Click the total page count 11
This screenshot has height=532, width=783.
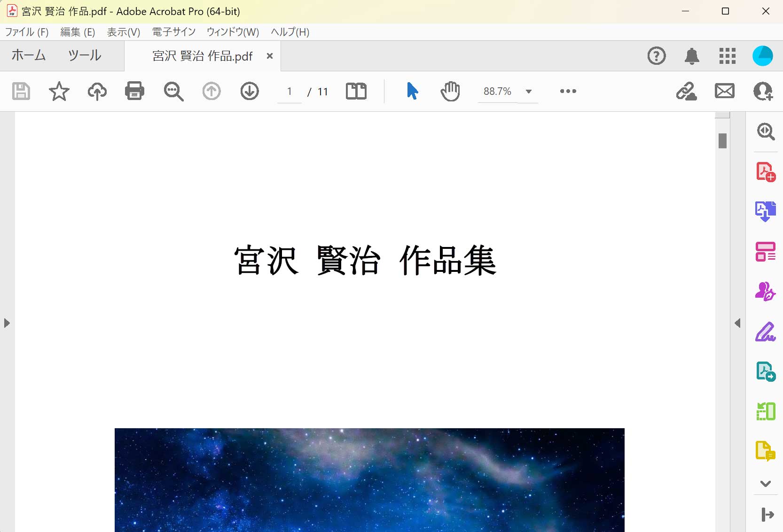[322, 92]
